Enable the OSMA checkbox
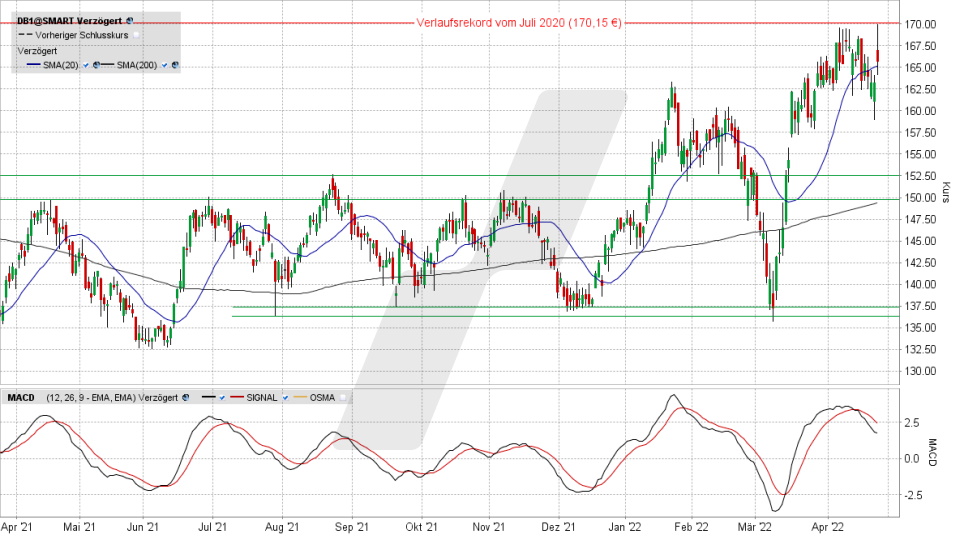Viewport: 960px width, 540px height. (x=343, y=397)
